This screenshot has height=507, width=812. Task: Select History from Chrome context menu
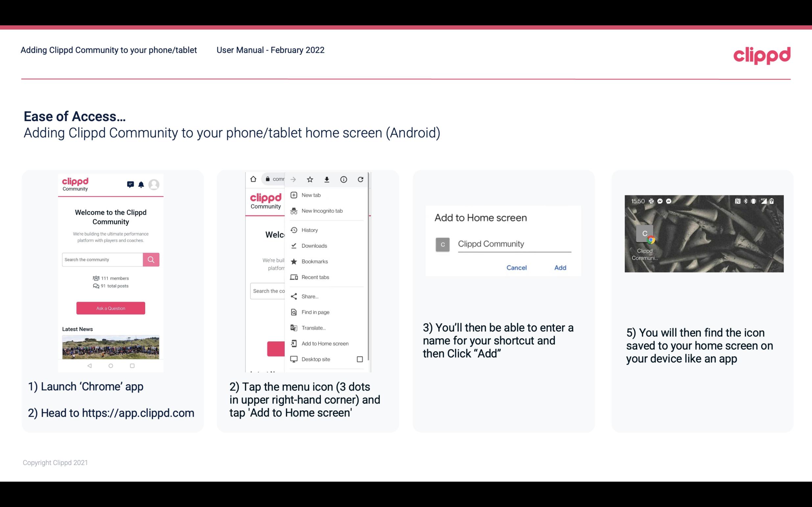pos(310,230)
